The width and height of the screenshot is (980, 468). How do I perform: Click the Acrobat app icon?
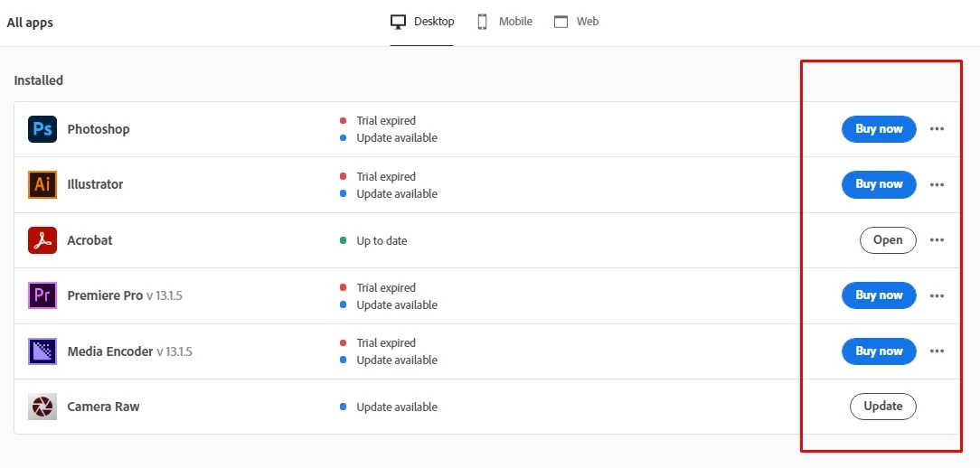[42, 240]
